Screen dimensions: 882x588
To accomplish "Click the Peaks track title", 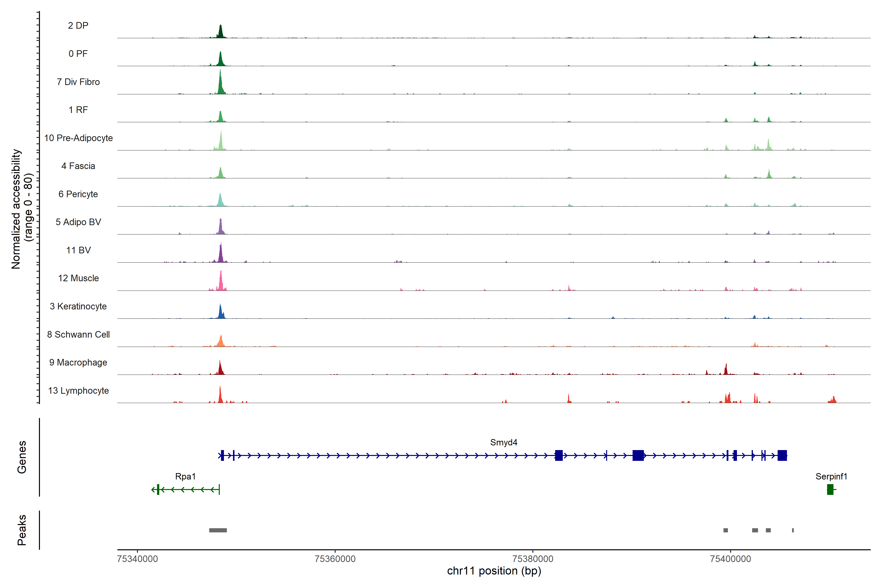I will click(22, 530).
